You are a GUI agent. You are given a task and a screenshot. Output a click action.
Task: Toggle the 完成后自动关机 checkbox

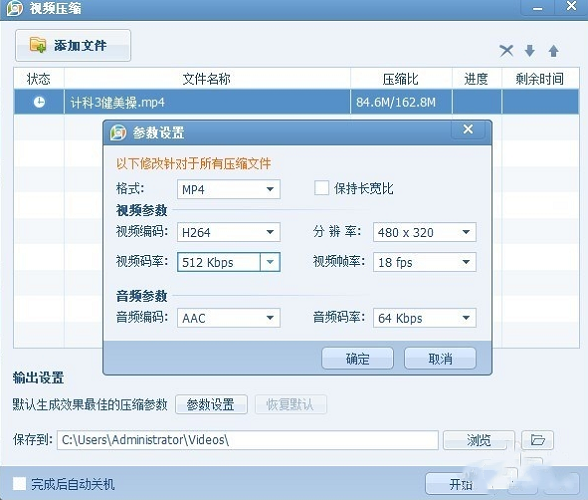click(x=20, y=484)
